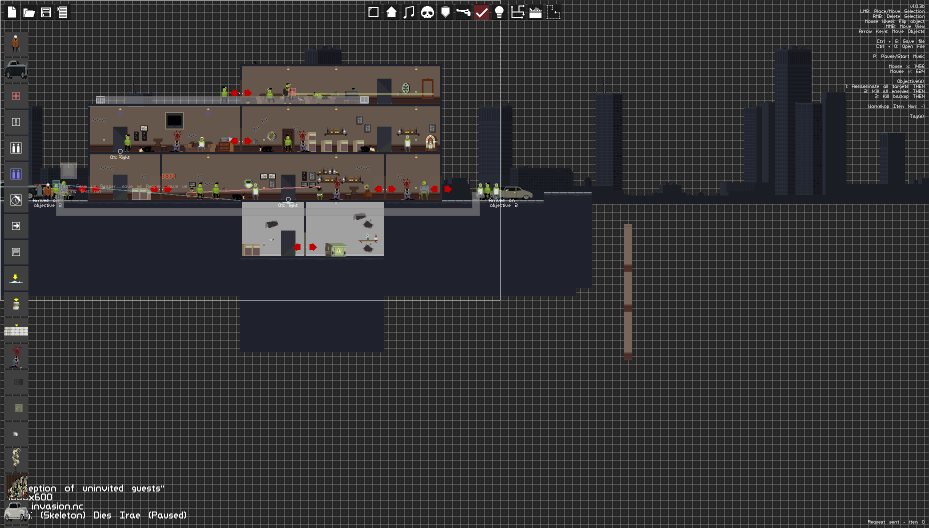Pick the small white object item
The image size is (929, 528).
[x=16, y=434]
